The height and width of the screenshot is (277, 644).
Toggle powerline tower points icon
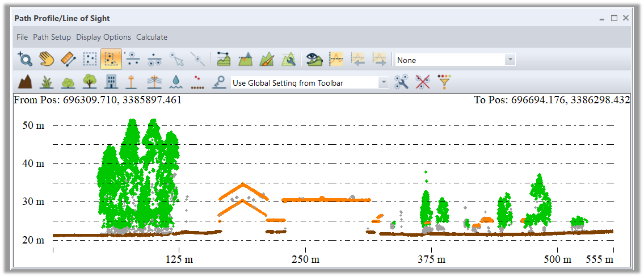tap(154, 82)
